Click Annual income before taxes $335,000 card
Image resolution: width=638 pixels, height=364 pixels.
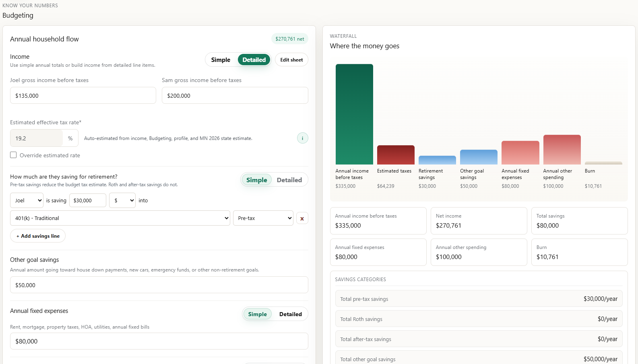click(378, 221)
